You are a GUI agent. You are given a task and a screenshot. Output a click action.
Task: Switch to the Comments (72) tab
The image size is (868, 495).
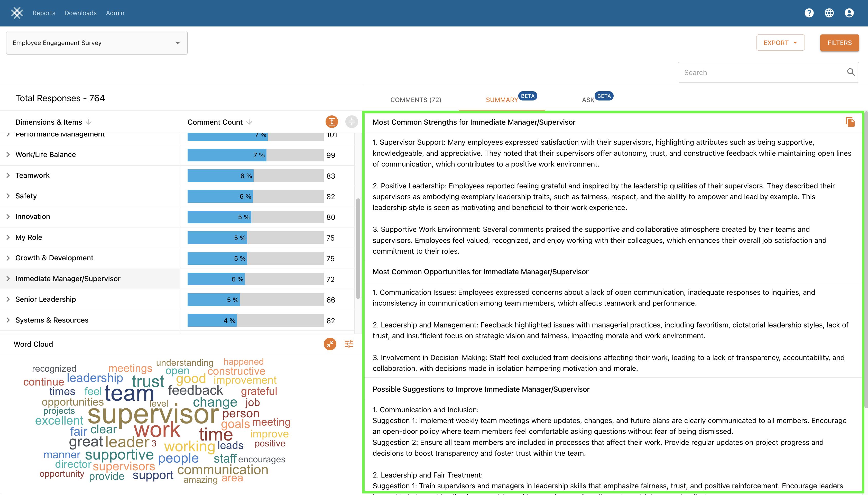[x=415, y=100]
